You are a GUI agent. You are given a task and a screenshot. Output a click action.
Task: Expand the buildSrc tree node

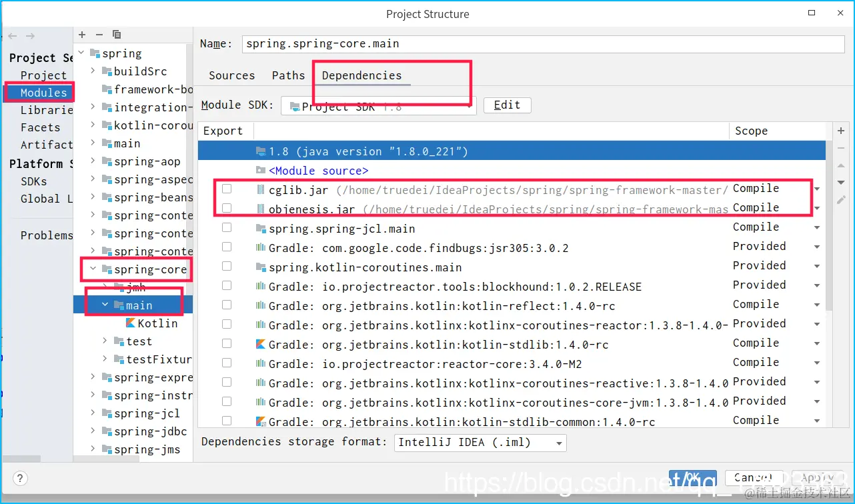pyautogui.click(x=93, y=71)
